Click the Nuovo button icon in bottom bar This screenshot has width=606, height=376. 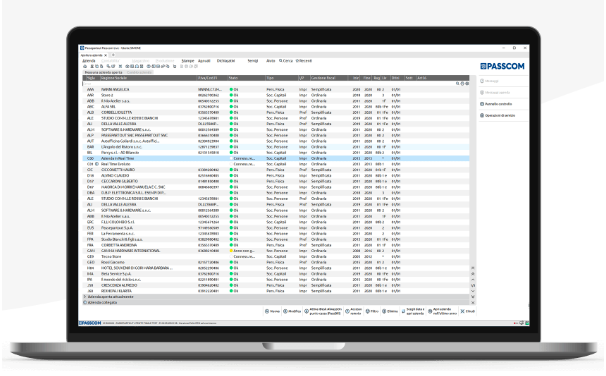tap(267, 311)
